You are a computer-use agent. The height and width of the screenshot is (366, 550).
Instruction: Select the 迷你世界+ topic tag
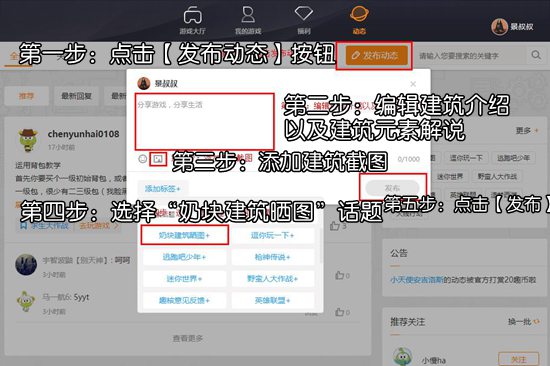pyautogui.click(x=184, y=279)
